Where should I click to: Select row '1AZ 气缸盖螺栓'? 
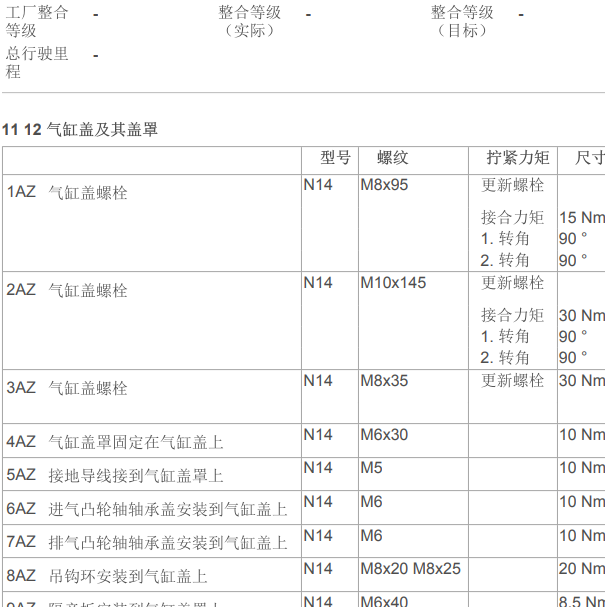[303, 223]
